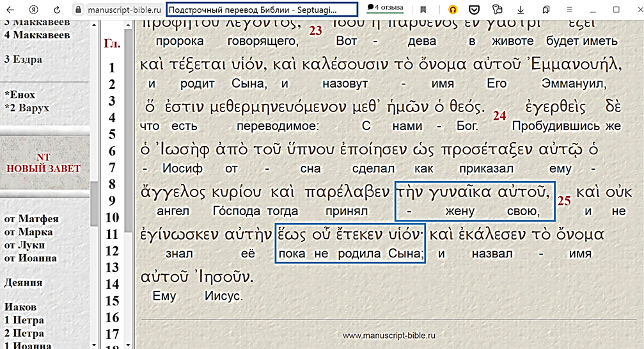Viewport: 644px width, 349px height.
Task: Click the manuscript-bible.ru domain in address bar
Action: pos(125,10)
